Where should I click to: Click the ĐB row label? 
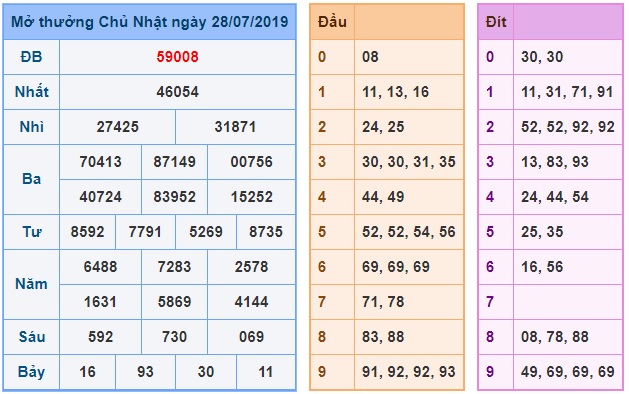click(x=31, y=57)
